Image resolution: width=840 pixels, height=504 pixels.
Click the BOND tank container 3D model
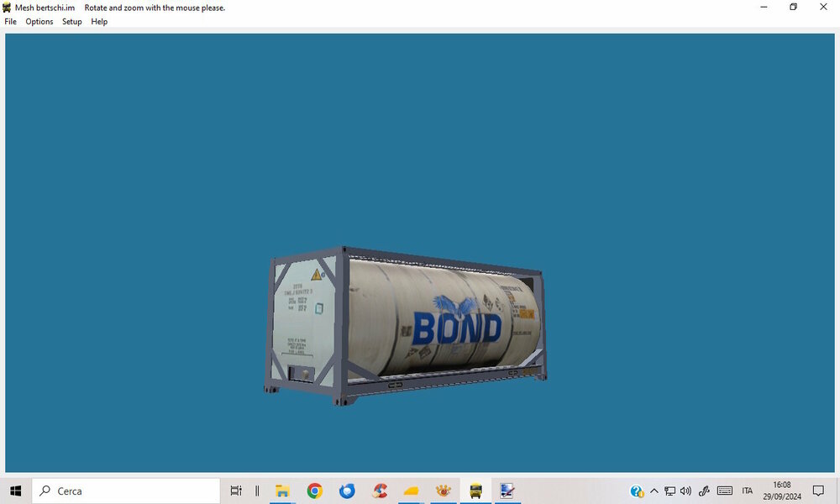(x=406, y=326)
